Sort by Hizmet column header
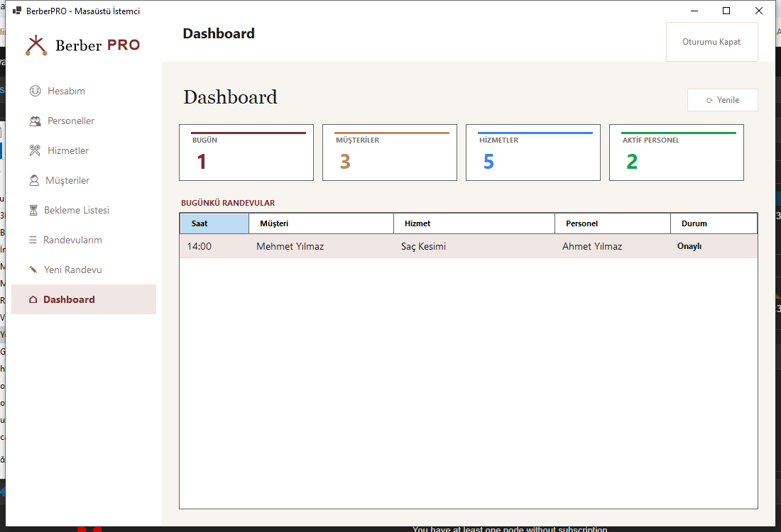781x532 pixels. click(474, 223)
